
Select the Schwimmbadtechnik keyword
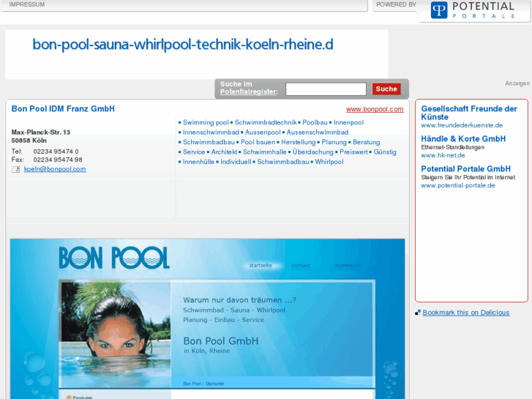tap(266, 122)
